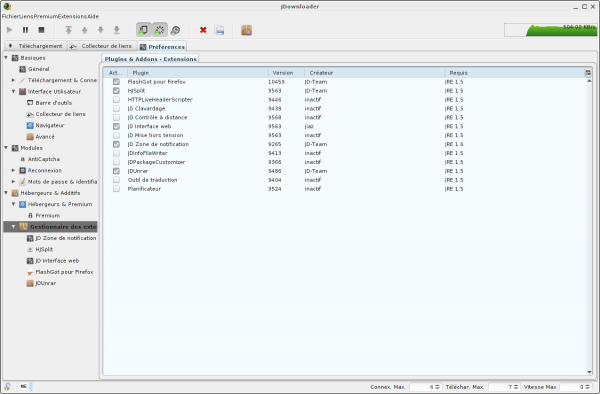Click the move down arrow icon

[101, 30]
